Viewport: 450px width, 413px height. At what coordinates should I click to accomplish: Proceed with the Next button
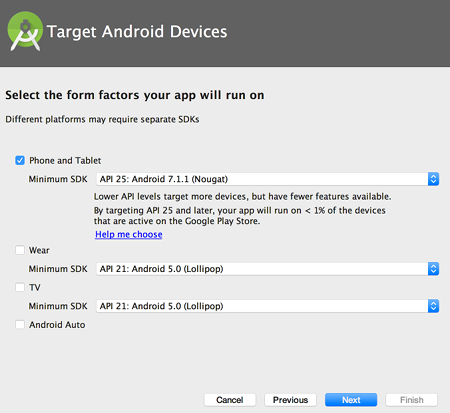click(351, 400)
